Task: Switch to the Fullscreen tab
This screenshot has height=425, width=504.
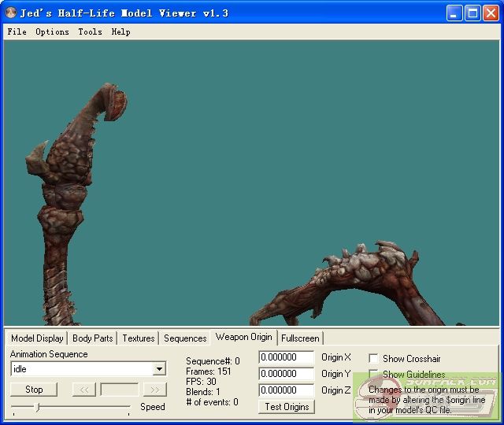Action: pyautogui.click(x=300, y=338)
